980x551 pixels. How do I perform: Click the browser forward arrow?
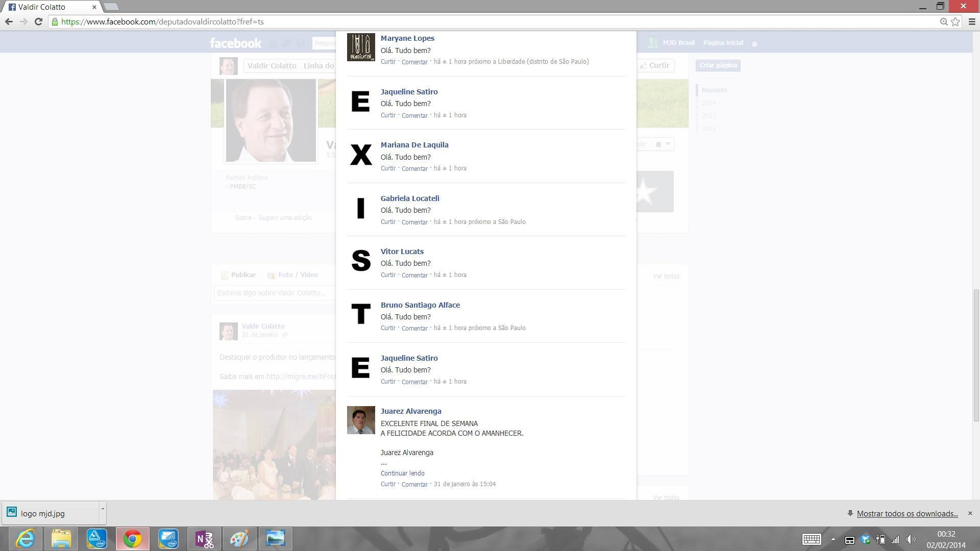pos(23,21)
